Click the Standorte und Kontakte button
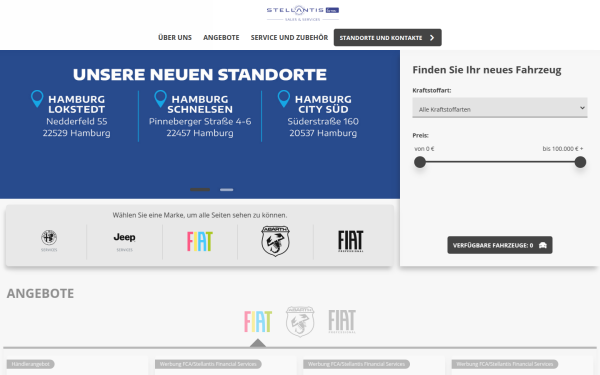600x375 pixels. pos(388,38)
